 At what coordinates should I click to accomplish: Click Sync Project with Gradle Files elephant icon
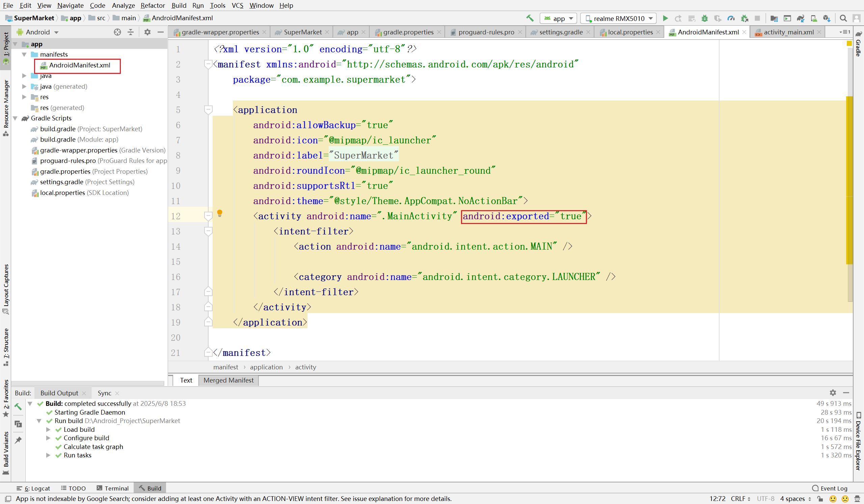pyautogui.click(x=801, y=18)
